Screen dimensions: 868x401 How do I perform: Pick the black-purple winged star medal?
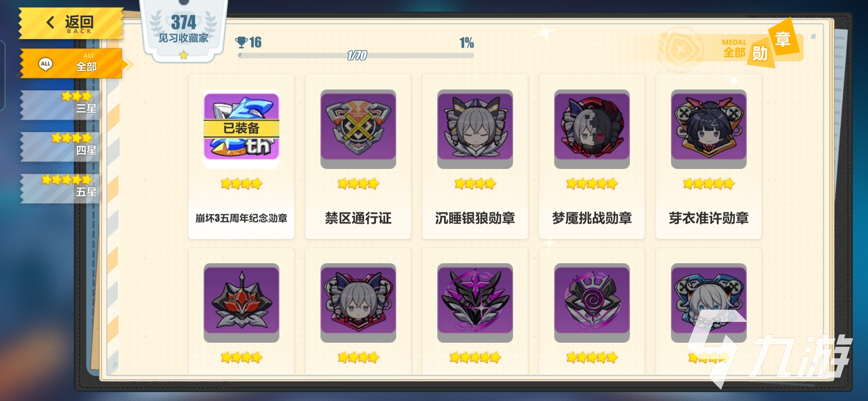click(475, 303)
